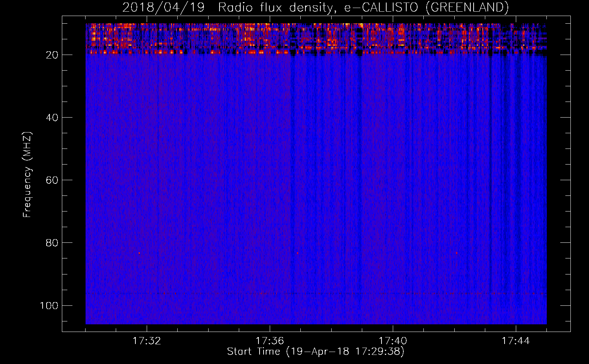Select the 80 frequency tick label
This screenshot has height=364, width=589.
click(x=52, y=243)
